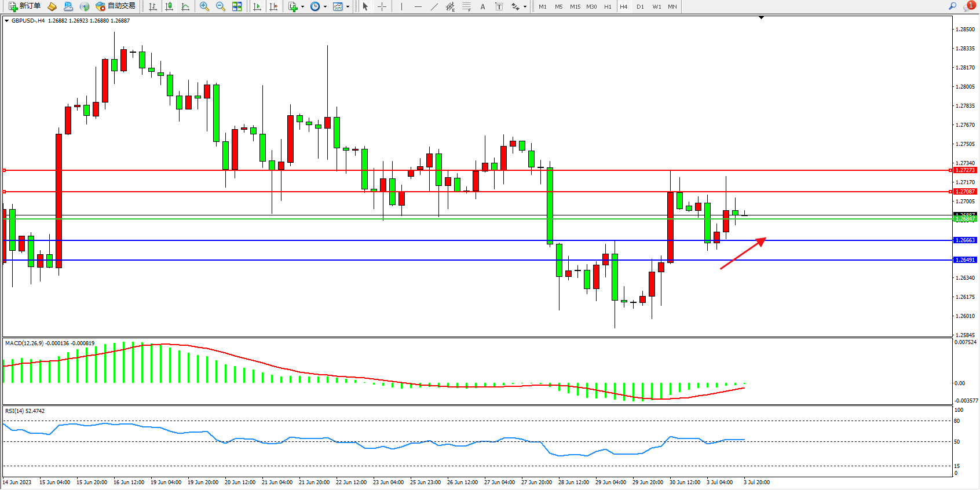
Task: Expand the templates dropdown arrow
Action: 348,7
